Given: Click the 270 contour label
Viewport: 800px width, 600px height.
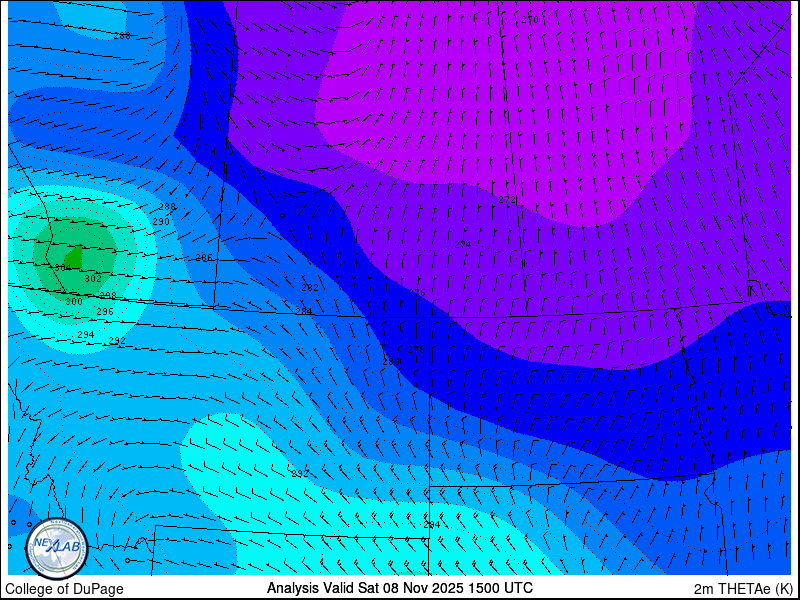Looking at the screenshot, I should (530, 20).
